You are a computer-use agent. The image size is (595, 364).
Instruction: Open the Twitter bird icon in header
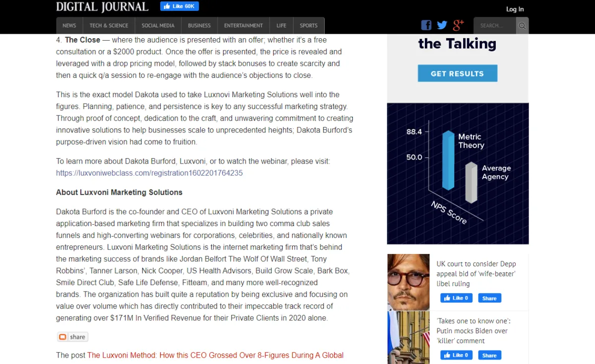[x=442, y=25]
